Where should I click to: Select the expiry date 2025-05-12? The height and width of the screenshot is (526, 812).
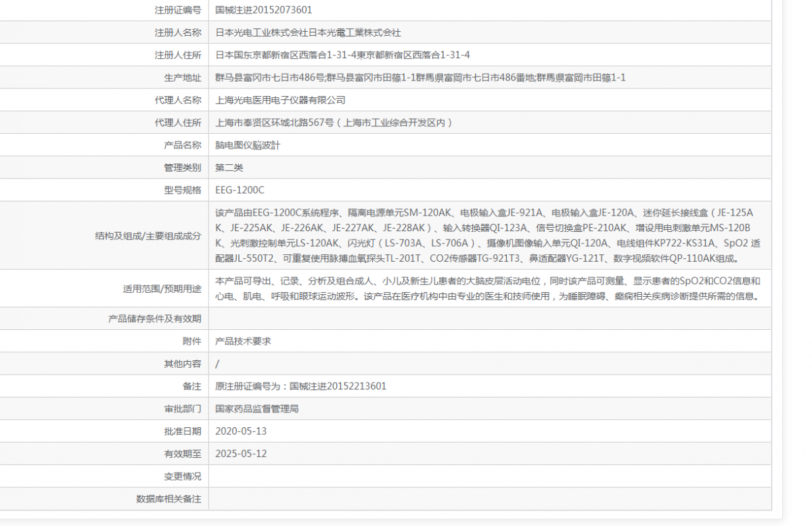pyautogui.click(x=241, y=454)
